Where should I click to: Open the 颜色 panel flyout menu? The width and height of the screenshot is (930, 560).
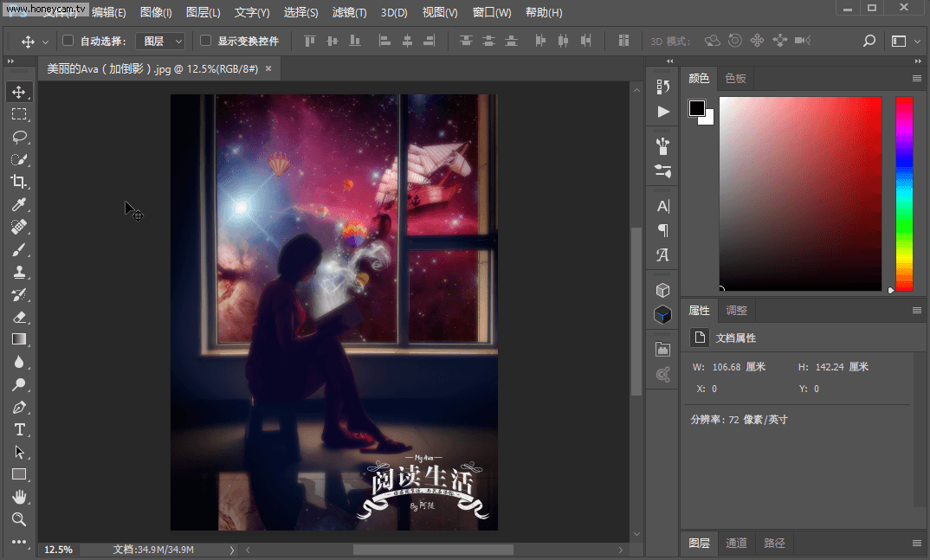pos(916,78)
